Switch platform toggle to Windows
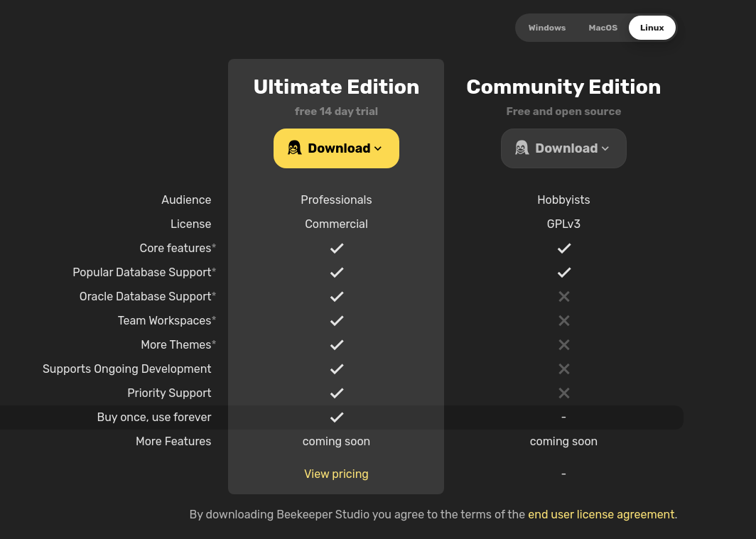Image resolution: width=756 pixels, height=539 pixels. 547,28
